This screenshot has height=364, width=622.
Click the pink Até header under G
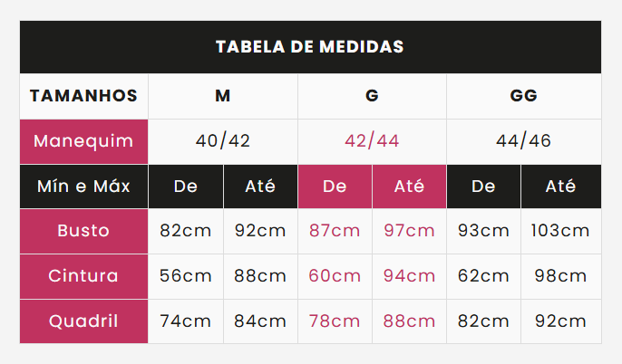point(410,187)
